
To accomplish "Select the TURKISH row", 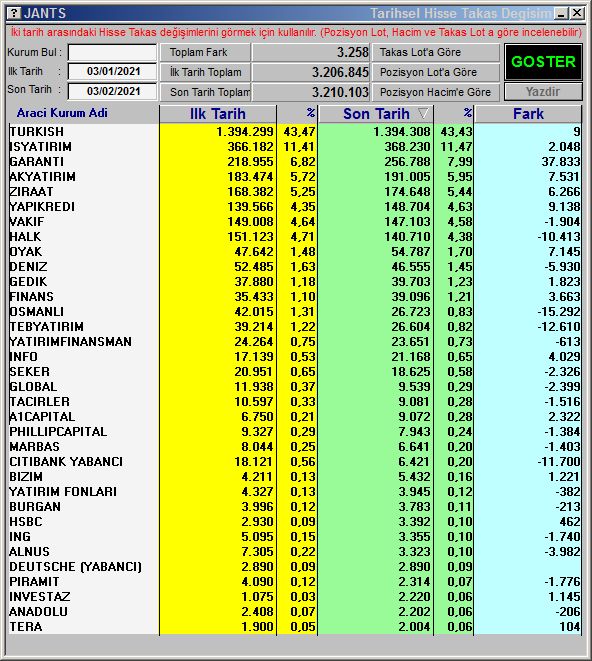I will (x=295, y=132).
